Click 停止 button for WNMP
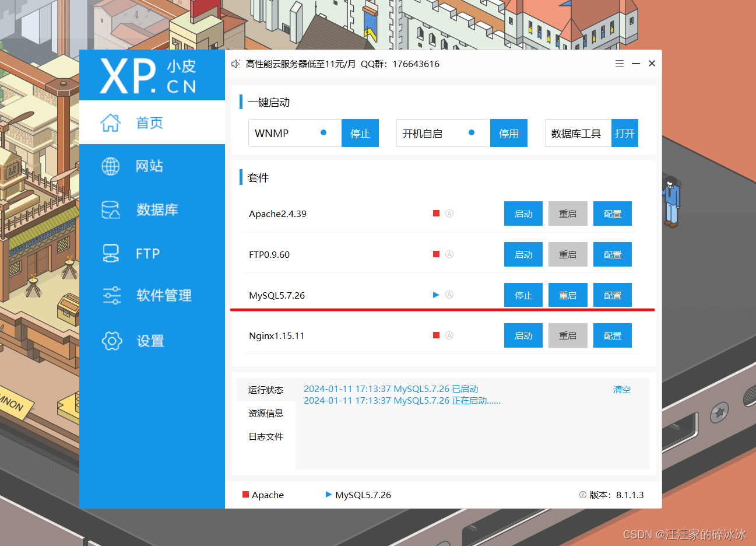 tap(360, 133)
